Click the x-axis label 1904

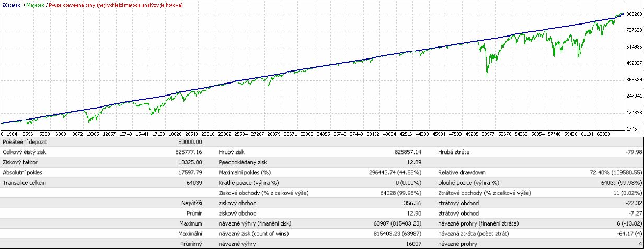coord(13,134)
